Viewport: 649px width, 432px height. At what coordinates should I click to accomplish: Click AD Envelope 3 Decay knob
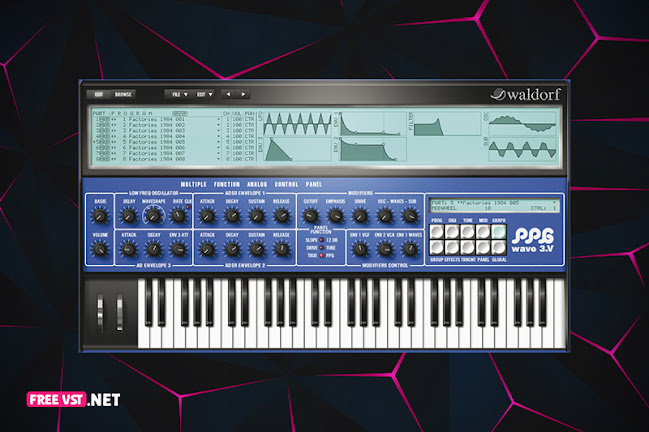pyautogui.click(x=154, y=249)
